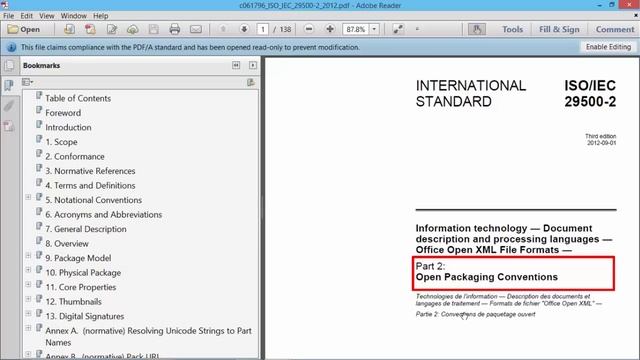Open the Fill & Sign pane
640x360 pixels.
point(559,29)
